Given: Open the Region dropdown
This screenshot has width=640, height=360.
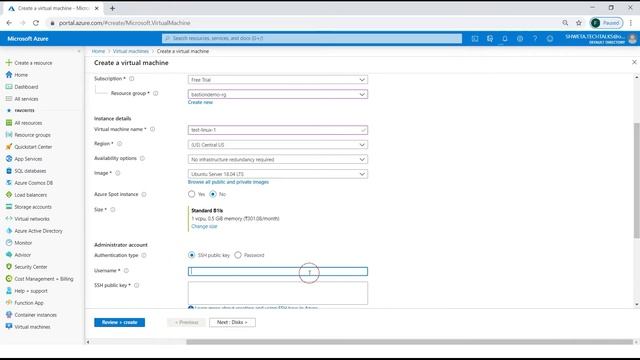Looking at the screenshot, I should pyautogui.click(x=278, y=145).
